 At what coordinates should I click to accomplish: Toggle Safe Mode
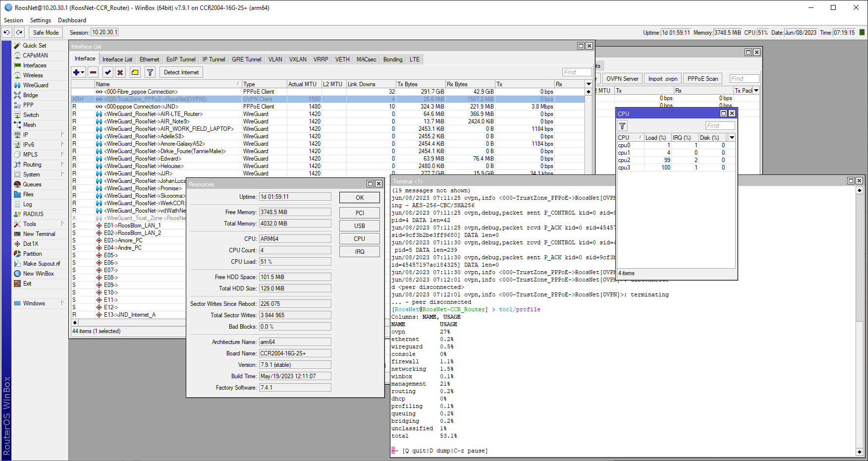pos(46,32)
